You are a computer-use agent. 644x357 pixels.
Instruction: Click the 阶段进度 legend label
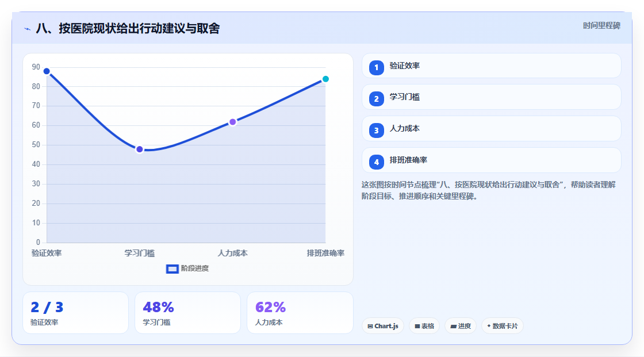click(195, 268)
